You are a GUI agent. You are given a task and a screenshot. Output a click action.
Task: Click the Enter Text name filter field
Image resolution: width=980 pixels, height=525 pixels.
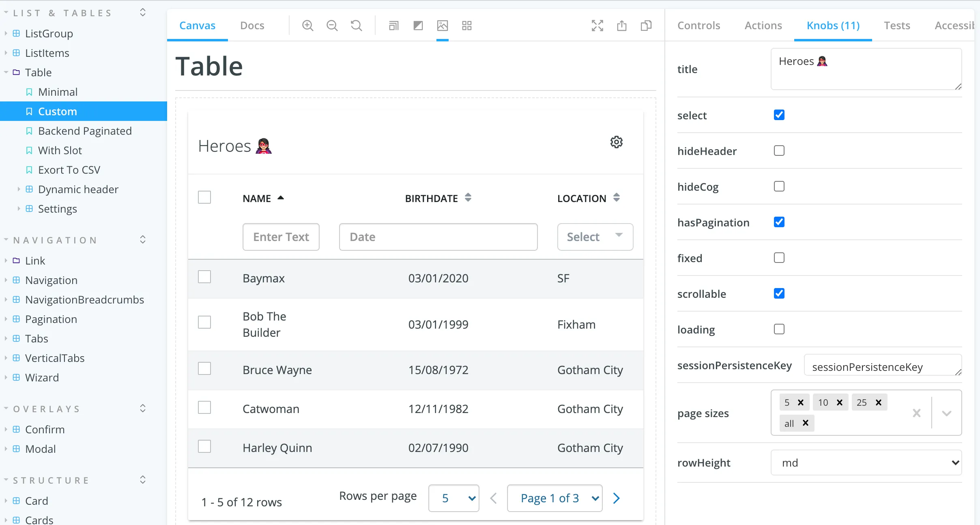point(281,237)
